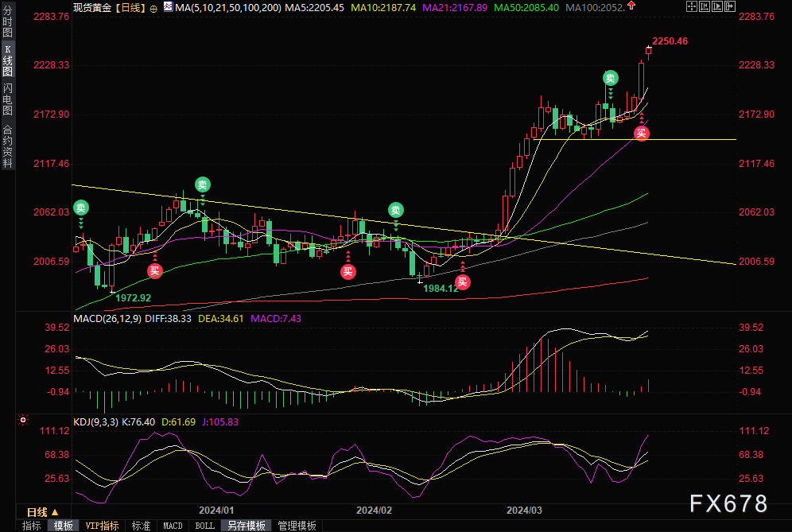Switch to the K线图 side tab
Viewport: 792px width, 532px height.
(x=8, y=60)
